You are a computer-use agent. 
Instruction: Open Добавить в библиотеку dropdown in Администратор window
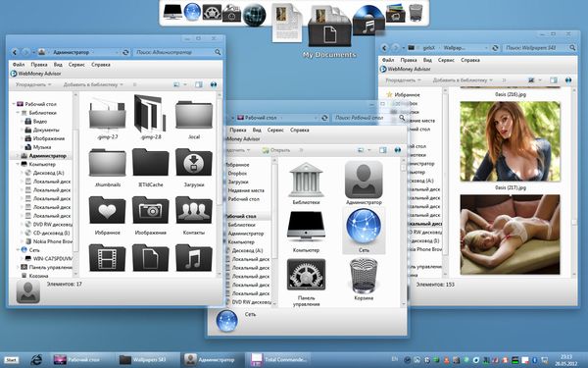93,84
